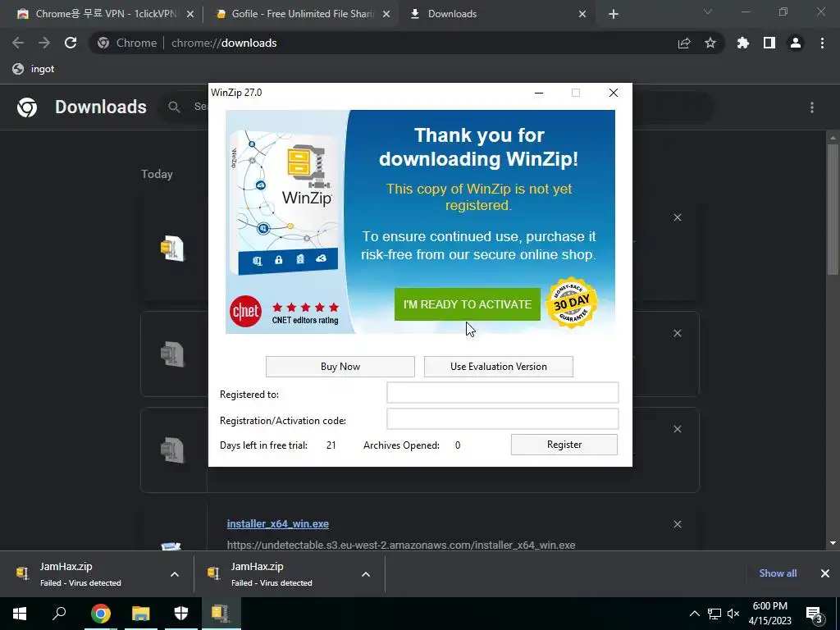The height and width of the screenshot is (630, 840).
Task: Open the Windows Start menu
Action: click(x=20, y=614)
